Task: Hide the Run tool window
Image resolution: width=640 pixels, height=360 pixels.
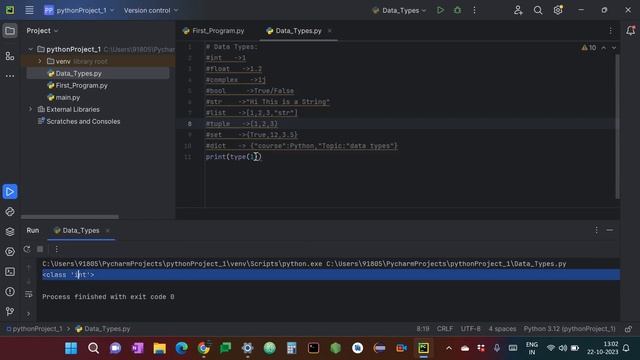Action: [x=610, y=231]
